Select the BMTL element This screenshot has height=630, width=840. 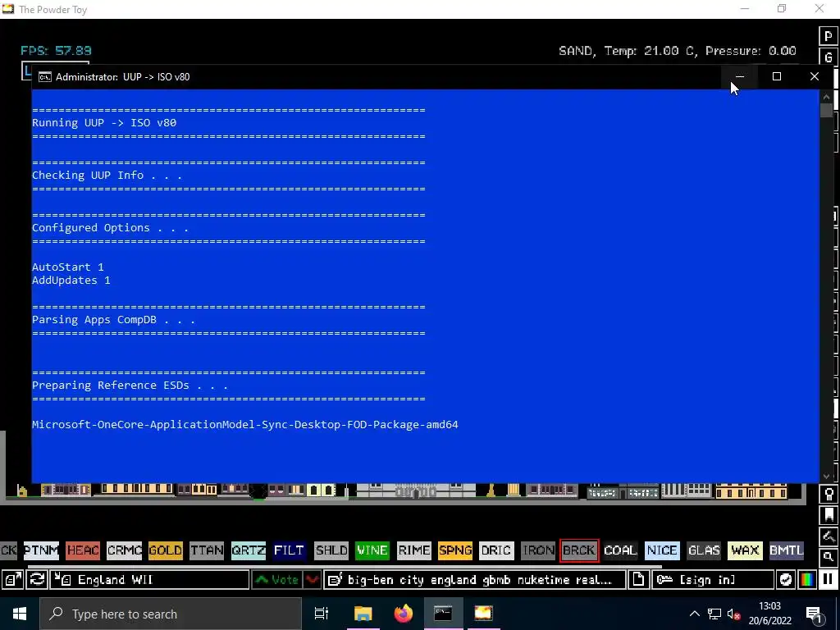pos(787,550)
